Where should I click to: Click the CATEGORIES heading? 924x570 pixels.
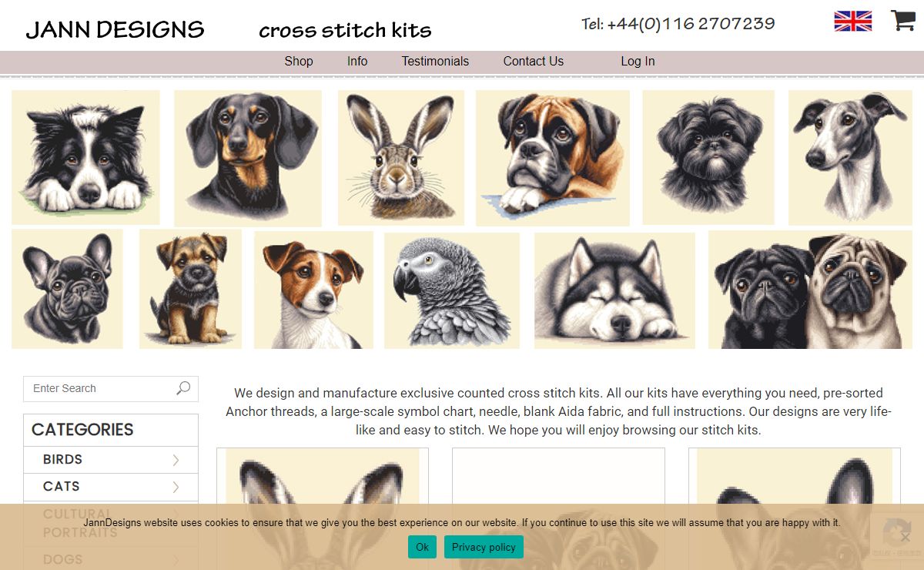[82, 430]
